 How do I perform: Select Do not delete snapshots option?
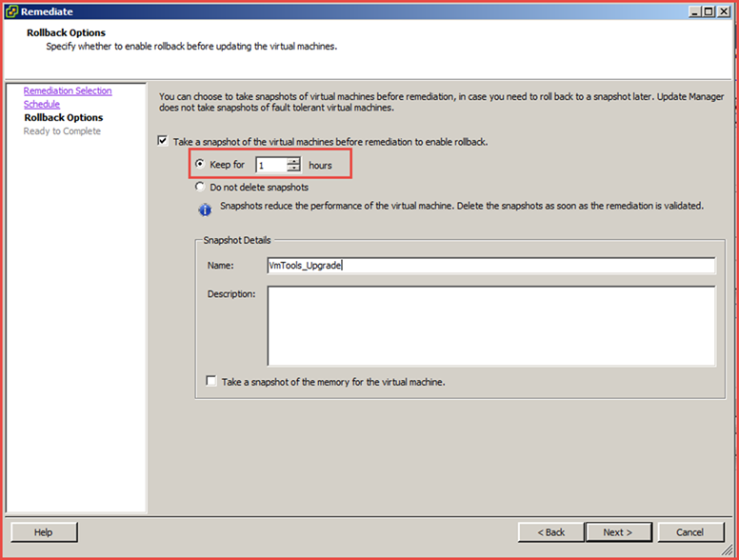200,187
